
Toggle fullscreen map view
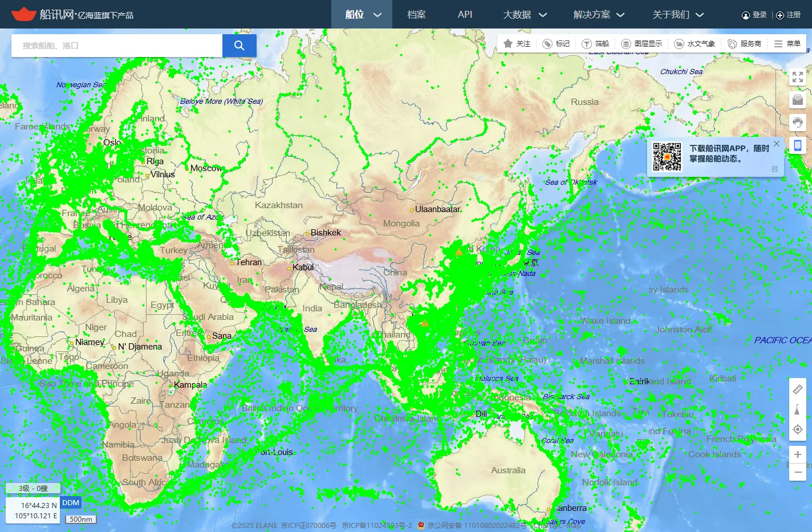(x=798, y=77)
